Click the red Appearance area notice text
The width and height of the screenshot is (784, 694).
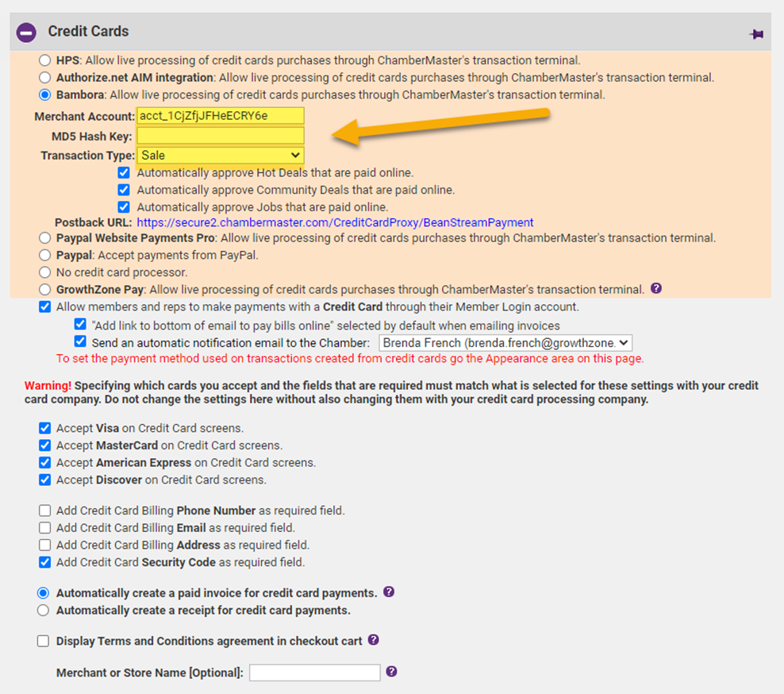tap(350, 359)
